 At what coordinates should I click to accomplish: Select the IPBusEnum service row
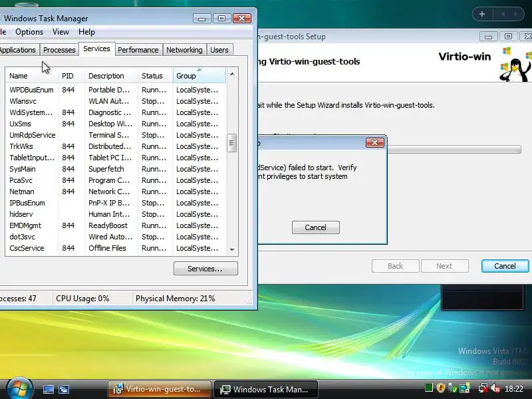point(116,203)
